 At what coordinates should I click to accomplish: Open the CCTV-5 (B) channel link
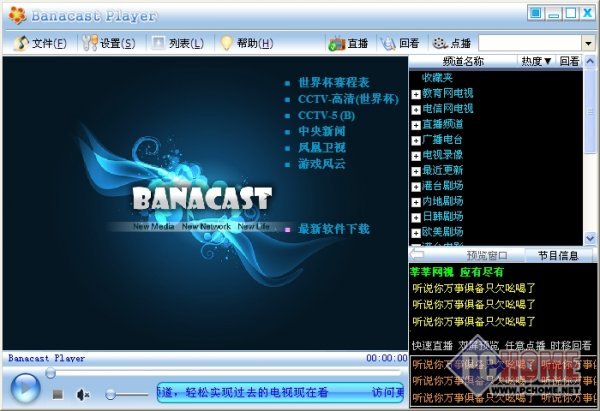click(x=326, y=116)
